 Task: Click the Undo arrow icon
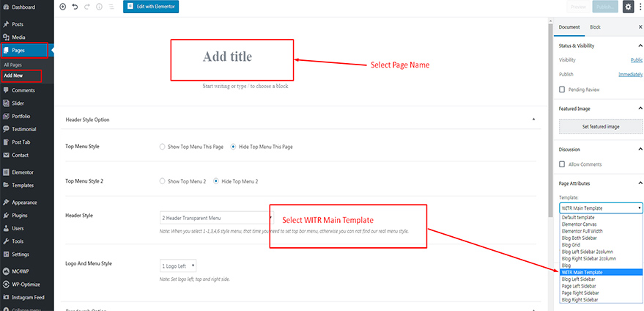(x=75, y=7)
